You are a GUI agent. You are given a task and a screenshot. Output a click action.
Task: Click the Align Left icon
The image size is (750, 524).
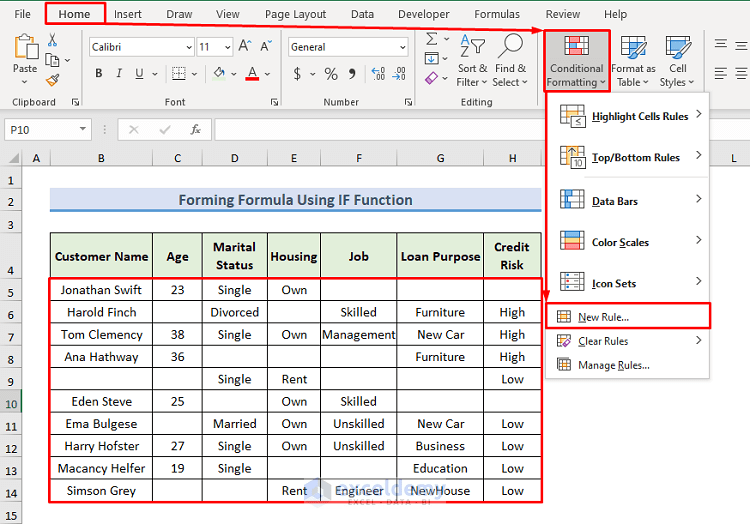tap(720, 74)
